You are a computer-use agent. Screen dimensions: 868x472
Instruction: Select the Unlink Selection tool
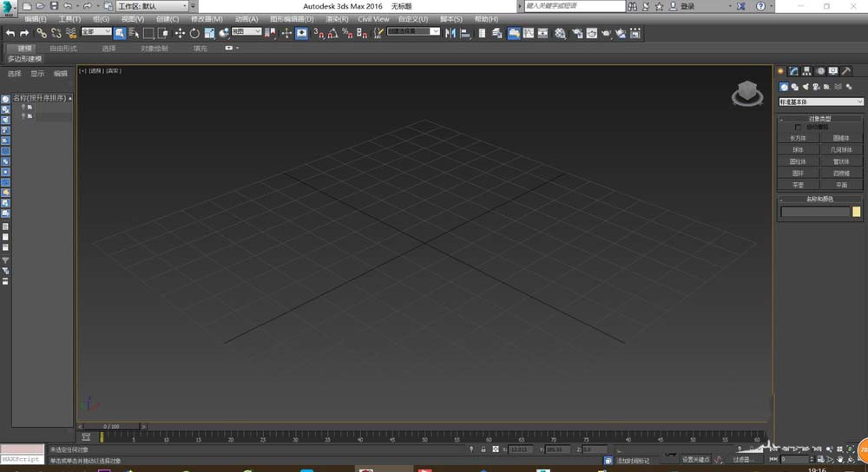coord(56,33)
